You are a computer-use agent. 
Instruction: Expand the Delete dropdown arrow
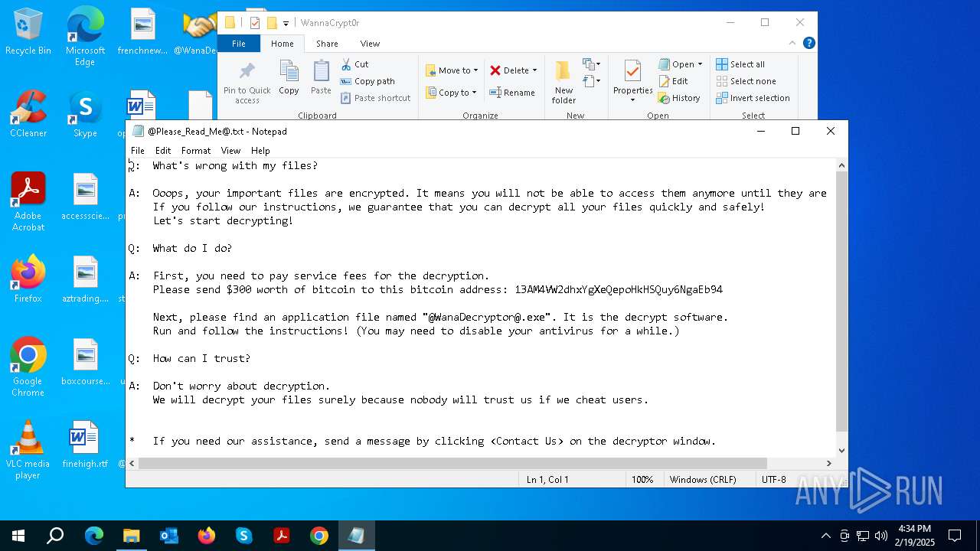(534, 70)
